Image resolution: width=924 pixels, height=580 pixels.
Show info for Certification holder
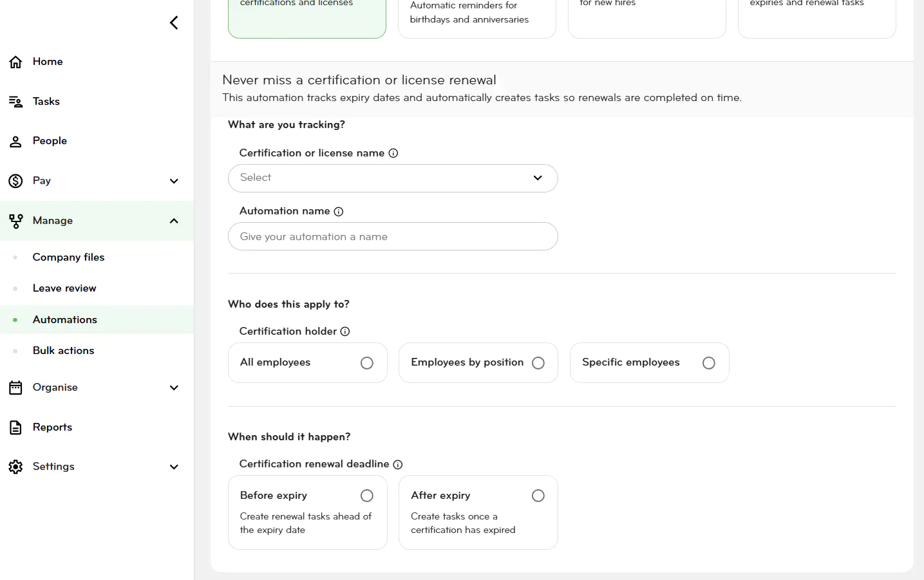click(345, 332)
